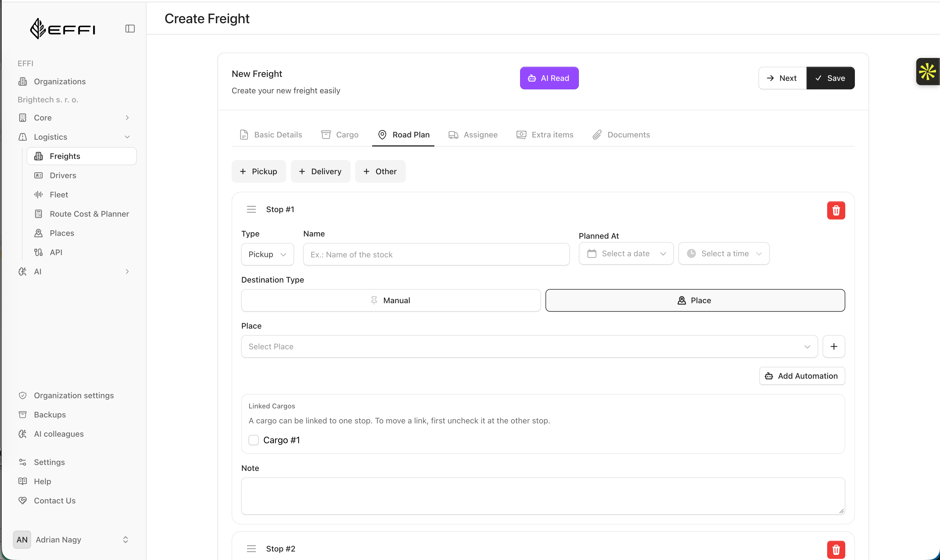This screenshot has width=940, height=560.
Task: Add a new place with plus icon
Action: tap(834, 346)
